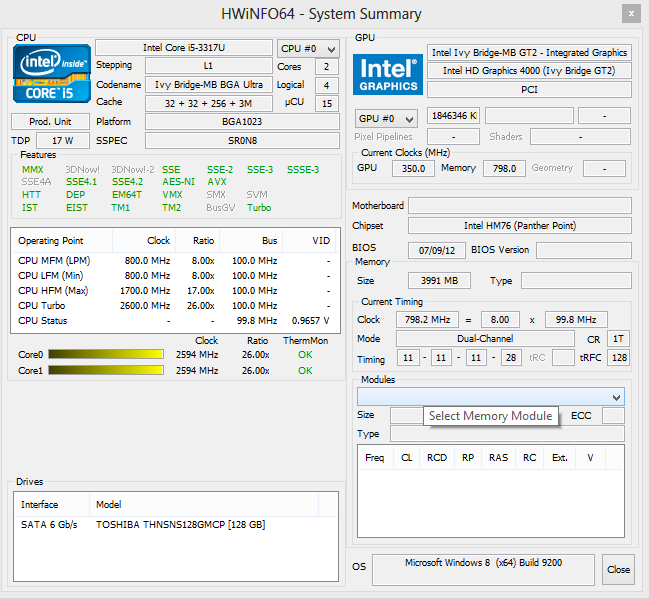Open the GPU #0 selector dropdown

[x=386, y=119]
